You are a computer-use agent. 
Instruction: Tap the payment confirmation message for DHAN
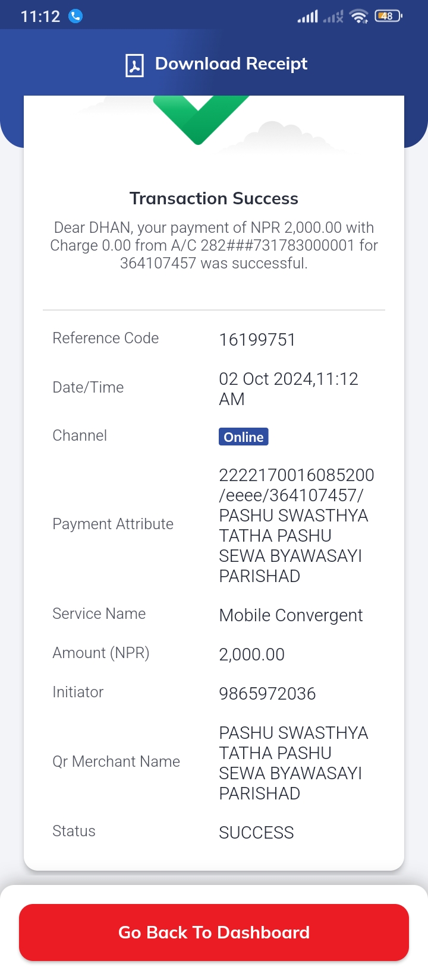pyautogui.click(x=214, y=245)
